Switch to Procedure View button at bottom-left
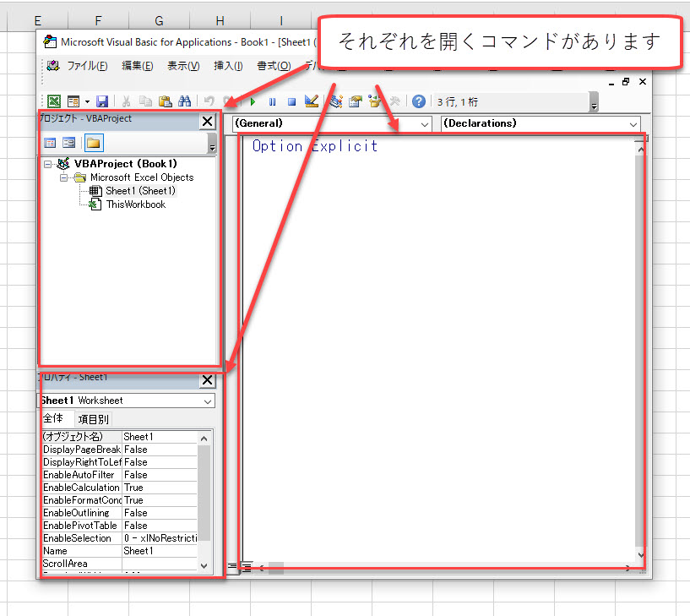 (232, 566)
